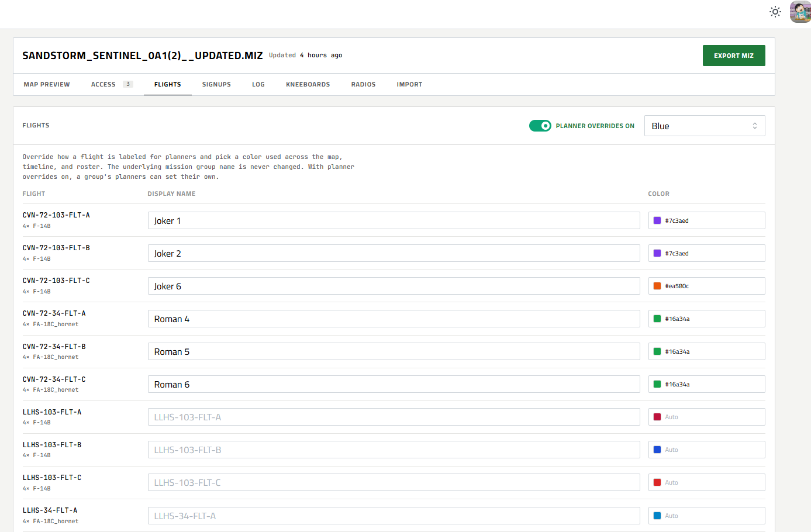This screenshot has height=532, width=811.
Task: Open crimson Auto color swatch for LLHS-103-FLT-A
Action: pyautogui.click(x=657, y=417)
